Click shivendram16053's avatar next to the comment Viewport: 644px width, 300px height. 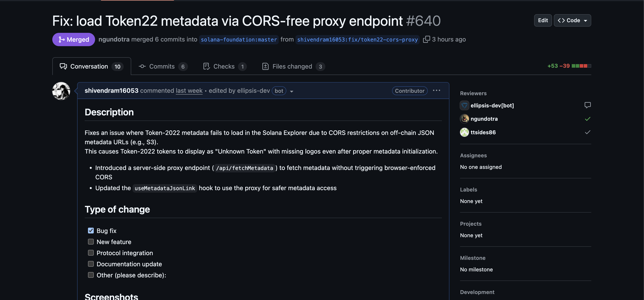[61, 91]
